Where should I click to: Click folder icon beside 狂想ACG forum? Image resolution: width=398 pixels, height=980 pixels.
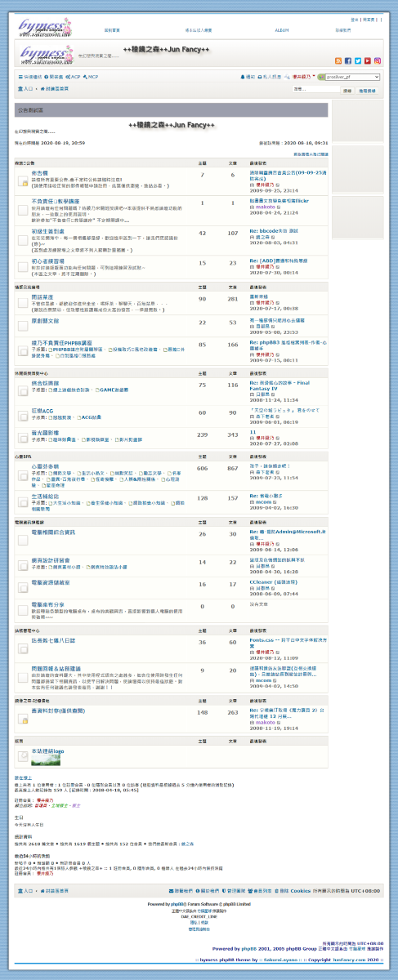[x=23, y=416]
